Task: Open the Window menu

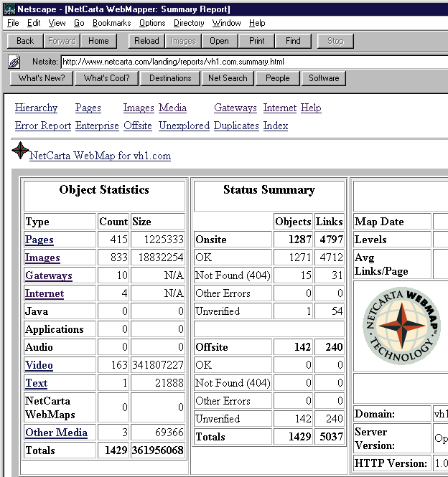Action: coord(227,23)
